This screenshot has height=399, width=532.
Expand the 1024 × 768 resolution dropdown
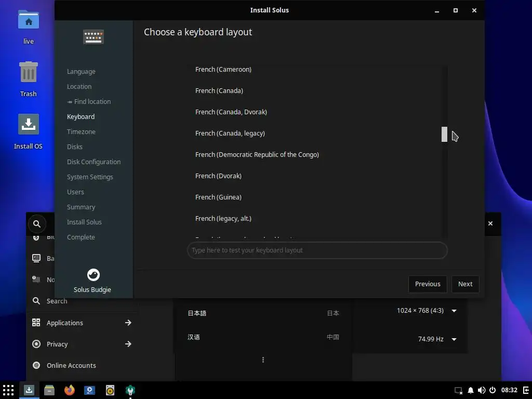(x=454, y=311)
